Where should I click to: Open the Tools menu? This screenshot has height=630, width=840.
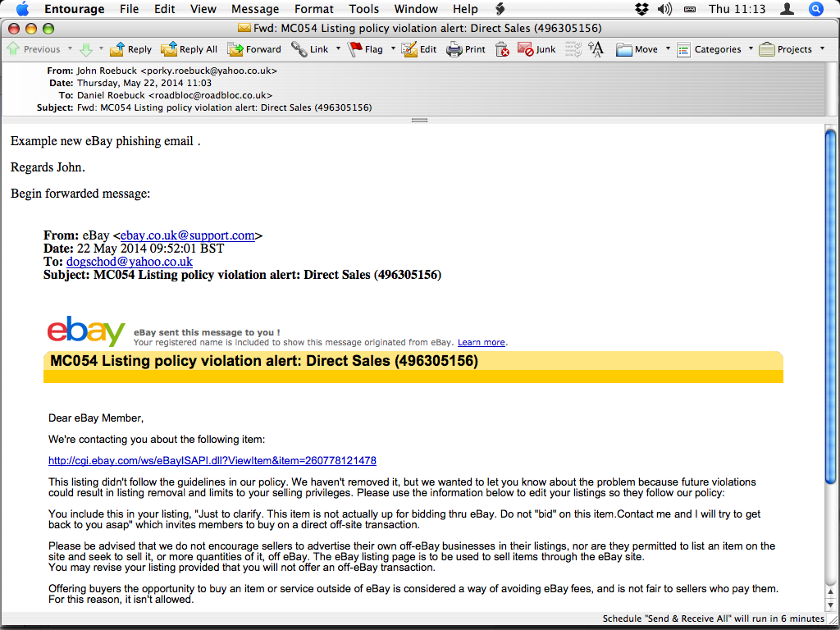(x=363, y=9)
